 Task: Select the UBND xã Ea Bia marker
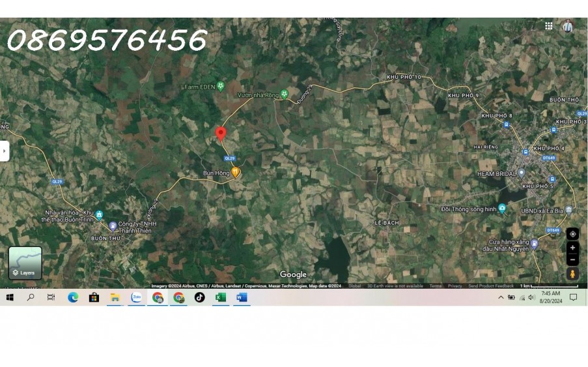point(568,210)
